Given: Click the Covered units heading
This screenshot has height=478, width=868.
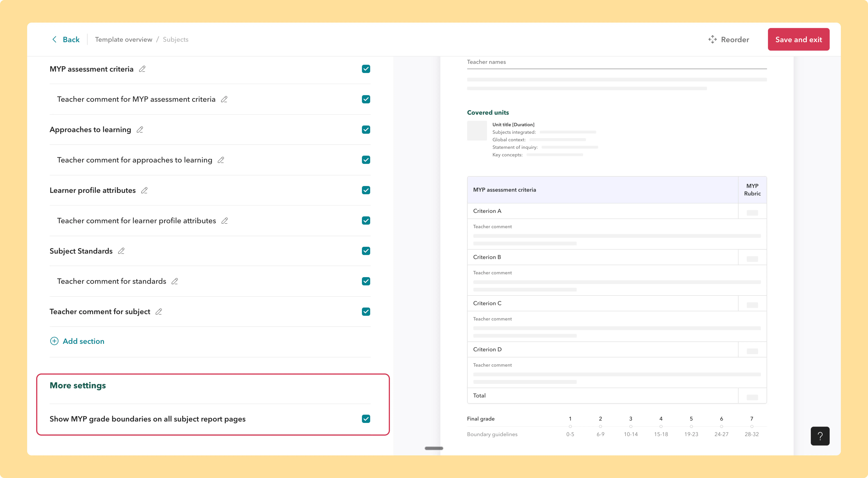Looking at the screenshot, I should 488,113.
